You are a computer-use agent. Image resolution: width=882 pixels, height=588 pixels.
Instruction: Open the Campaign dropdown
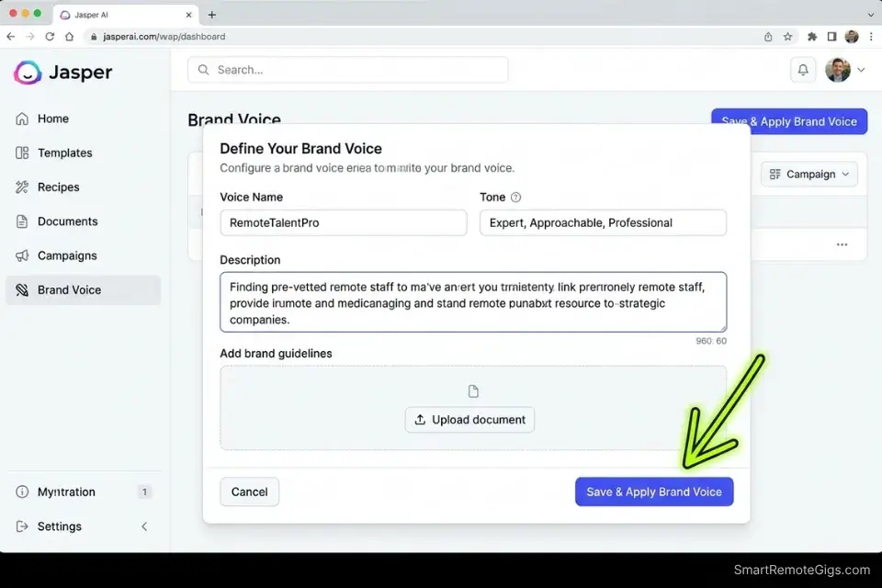click(x=808, y=174)
